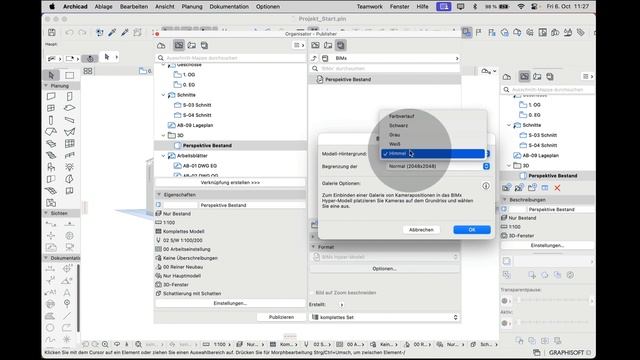Select the Arrow tool in the toolbox
Image resolution: width=640 pixels, height=360 pixels.
[x=51, y=75]
